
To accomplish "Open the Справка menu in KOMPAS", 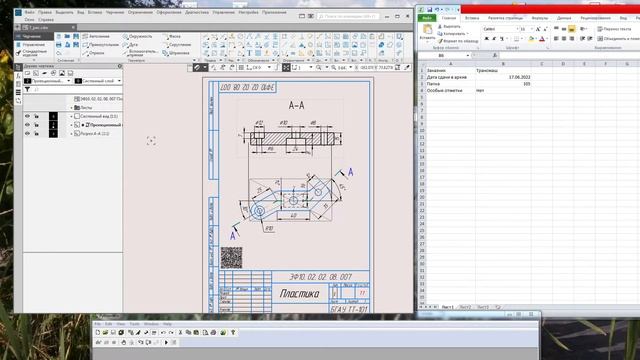I will 46,19.
